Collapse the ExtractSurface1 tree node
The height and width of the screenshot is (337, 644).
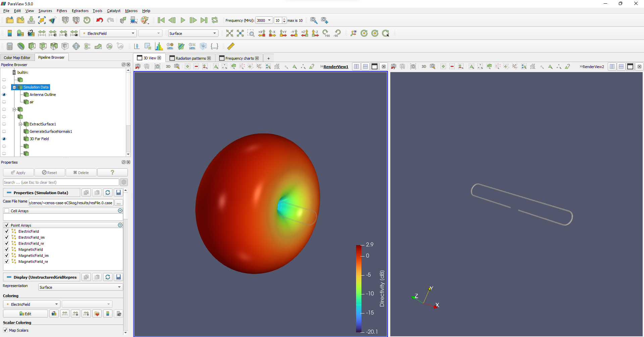(x=20, y=124)
